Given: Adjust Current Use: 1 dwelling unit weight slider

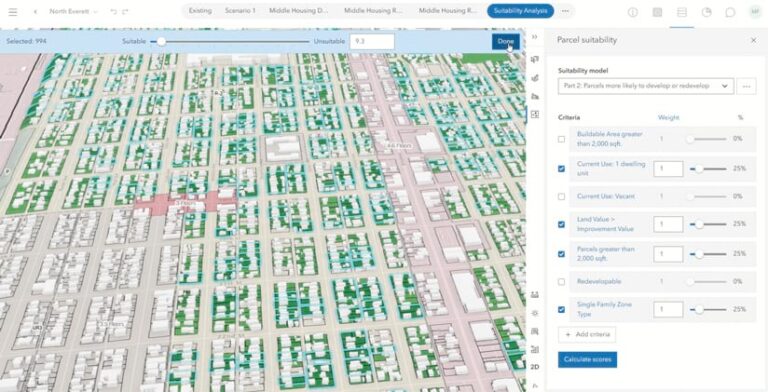Looking at the screenshot, I should tap(708, 169).
